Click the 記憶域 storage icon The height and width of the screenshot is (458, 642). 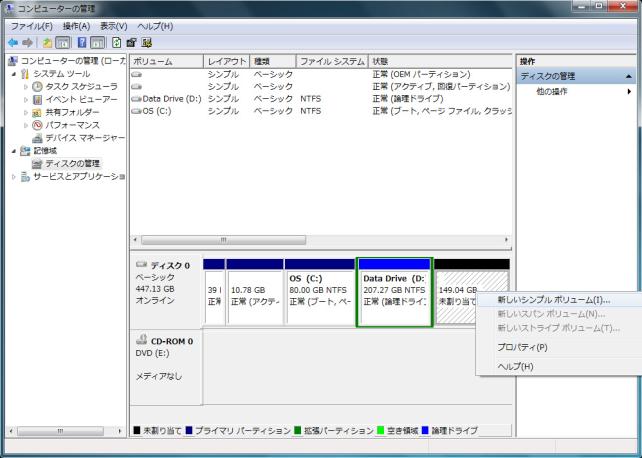pos(25,151)
